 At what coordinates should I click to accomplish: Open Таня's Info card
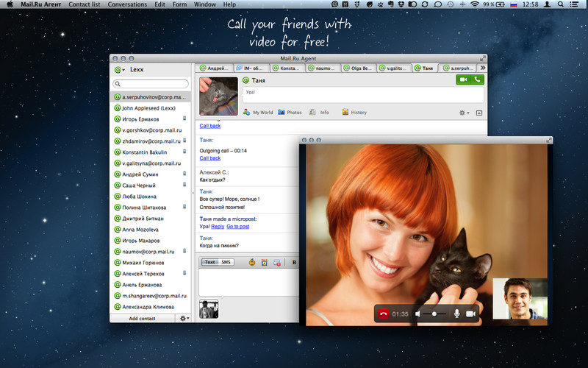point(319,113)
